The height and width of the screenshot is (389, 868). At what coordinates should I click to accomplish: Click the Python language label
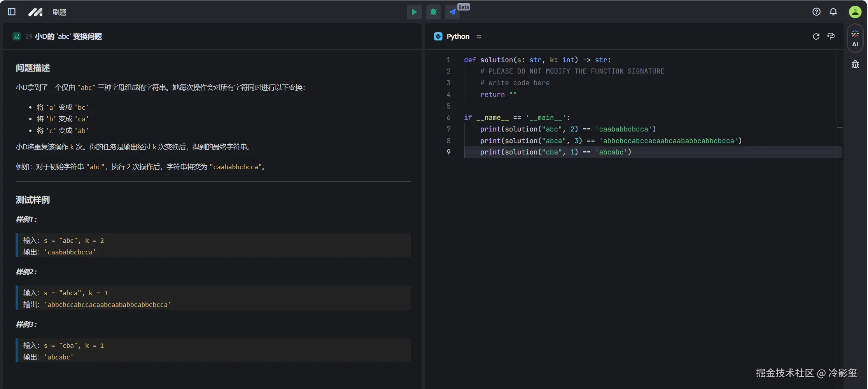(458, 37)
